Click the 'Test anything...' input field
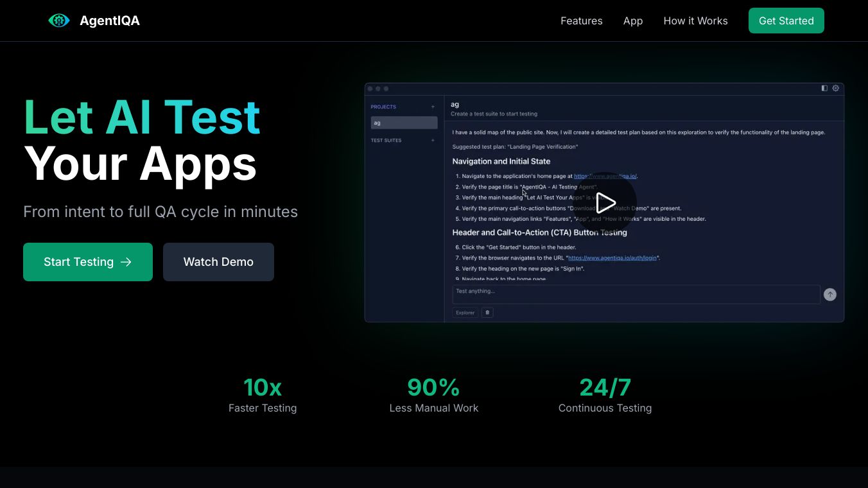The width and height of the screenshot is (868, 488). tap(636, 294)
